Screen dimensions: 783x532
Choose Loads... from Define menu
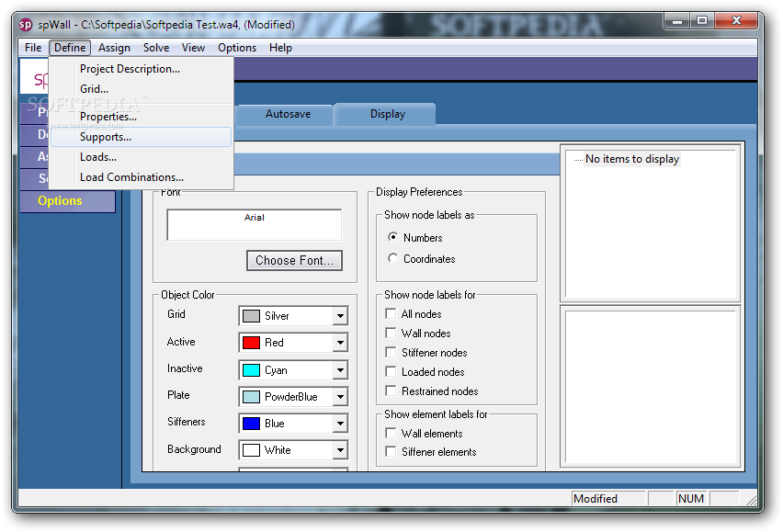(x=142, y=157)
